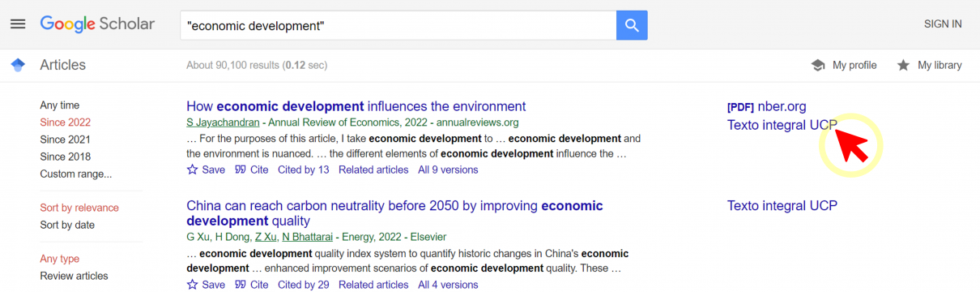Select the Any type filter
Image resolution: width=980 pixels, height=292 pixels.
60,259
